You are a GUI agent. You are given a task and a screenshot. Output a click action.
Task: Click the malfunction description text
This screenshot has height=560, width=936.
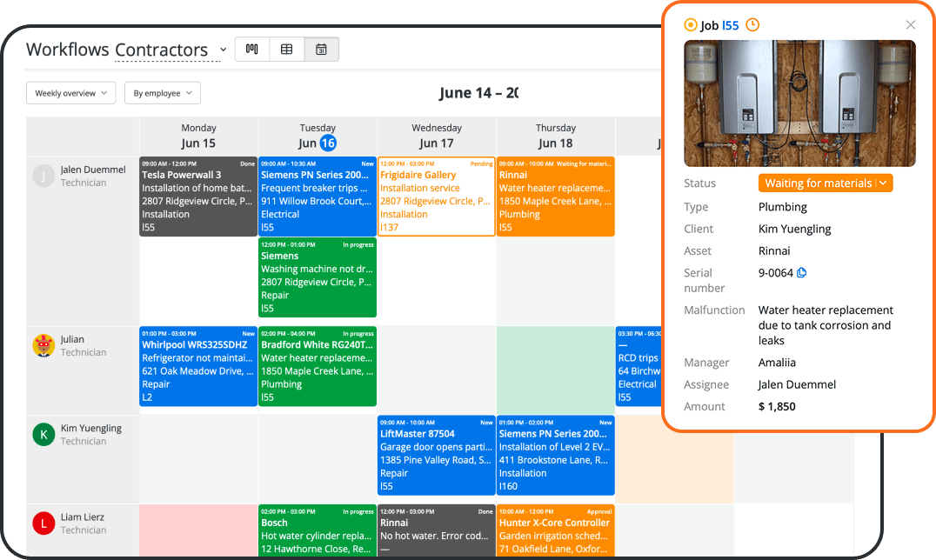826,325
